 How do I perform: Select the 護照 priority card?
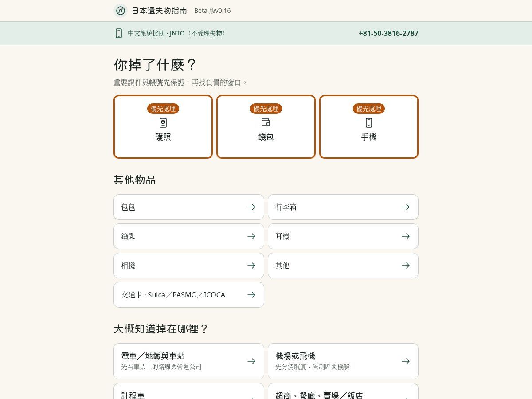point(163,127)
